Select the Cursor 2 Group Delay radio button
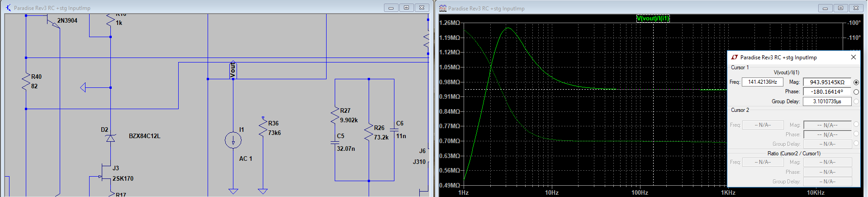868x197 pixels. (856, 143)
